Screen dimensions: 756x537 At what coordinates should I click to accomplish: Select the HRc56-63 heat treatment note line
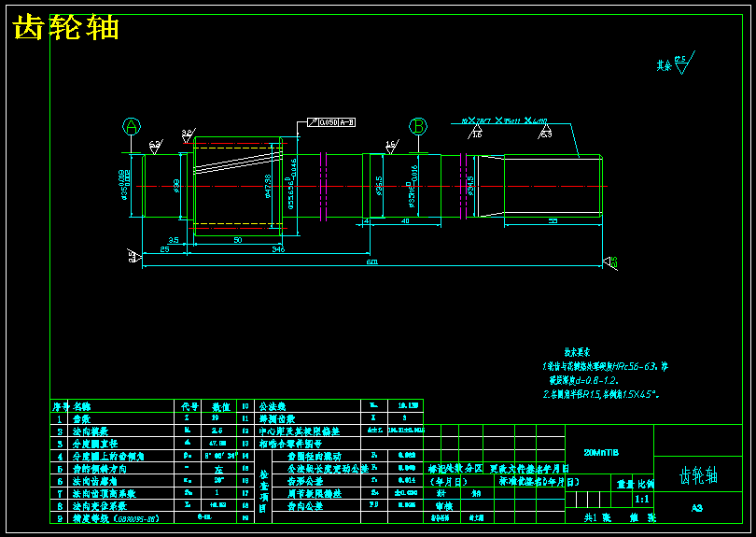click(605, 367)
